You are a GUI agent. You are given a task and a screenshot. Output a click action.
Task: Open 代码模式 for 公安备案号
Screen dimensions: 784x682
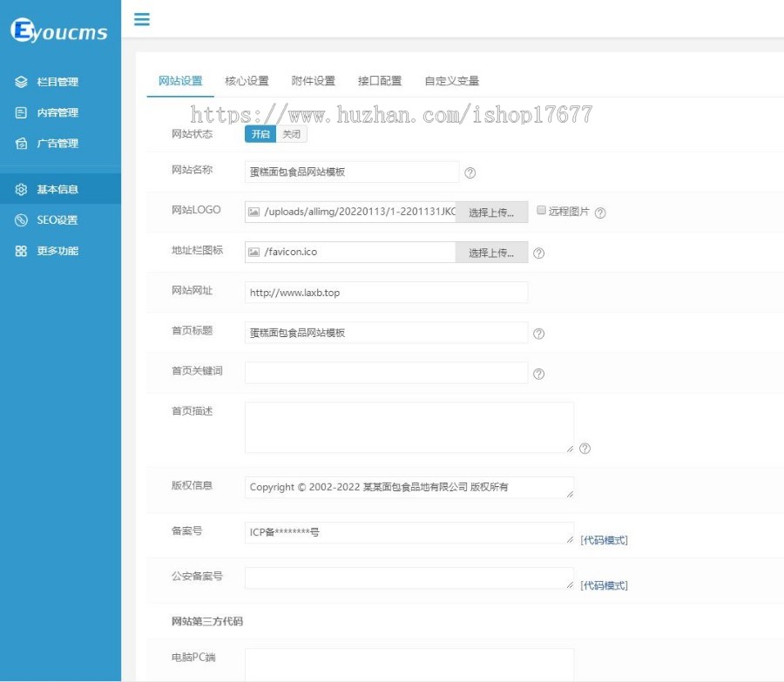604,585
